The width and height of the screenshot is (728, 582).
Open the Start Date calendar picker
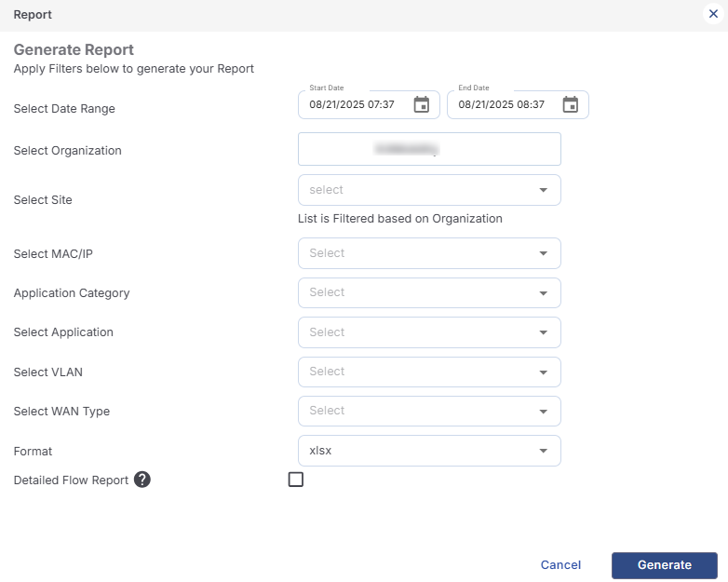(x=422, y=104)
